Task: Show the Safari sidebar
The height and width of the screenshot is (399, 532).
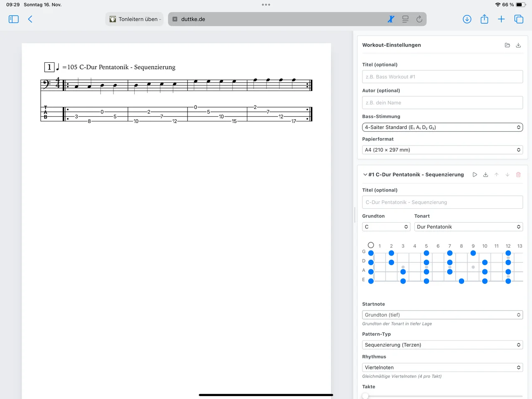Action: [14, 19]
